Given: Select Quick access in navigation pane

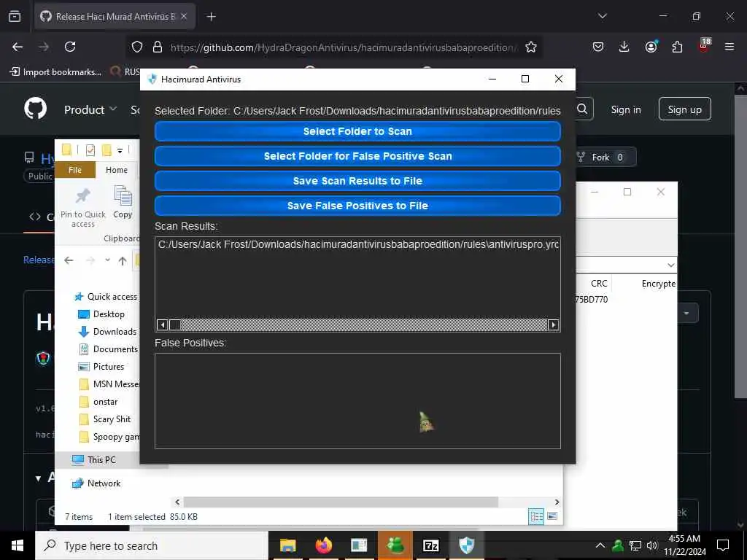Looking at the screenshot, I should coord(105,297).
